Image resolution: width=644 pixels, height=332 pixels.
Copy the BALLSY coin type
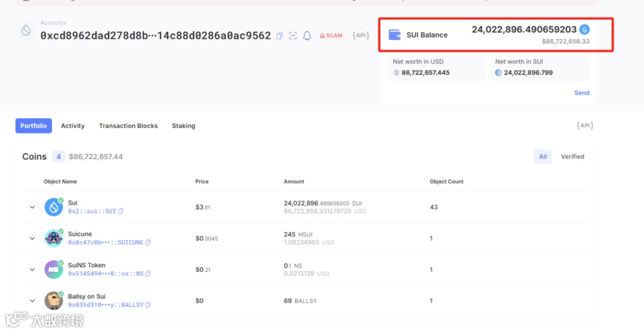click(148, 305)
